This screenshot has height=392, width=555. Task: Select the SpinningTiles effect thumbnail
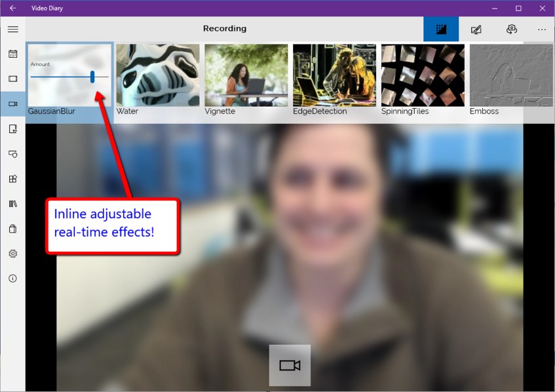click(x=423, y=75)
